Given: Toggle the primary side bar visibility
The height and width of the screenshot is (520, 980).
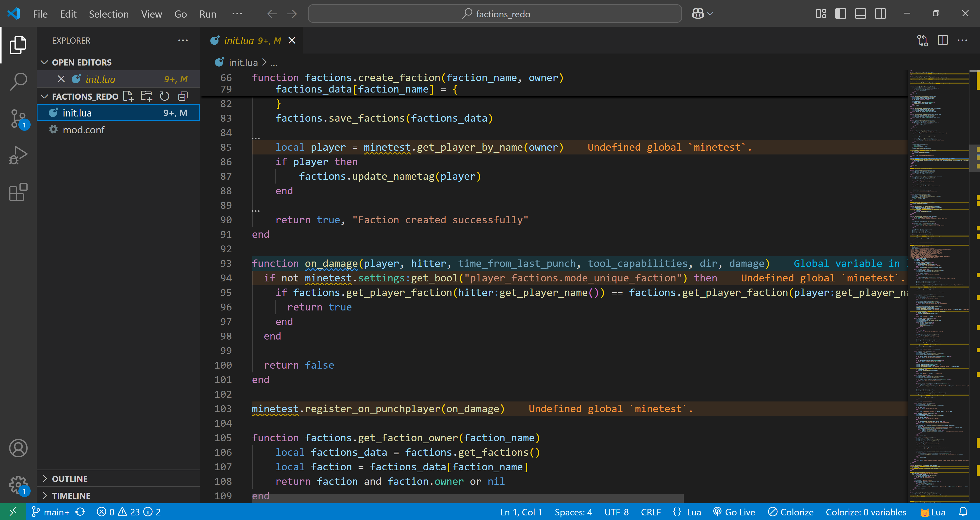Looking at the screenshot, I should [840, 14].
